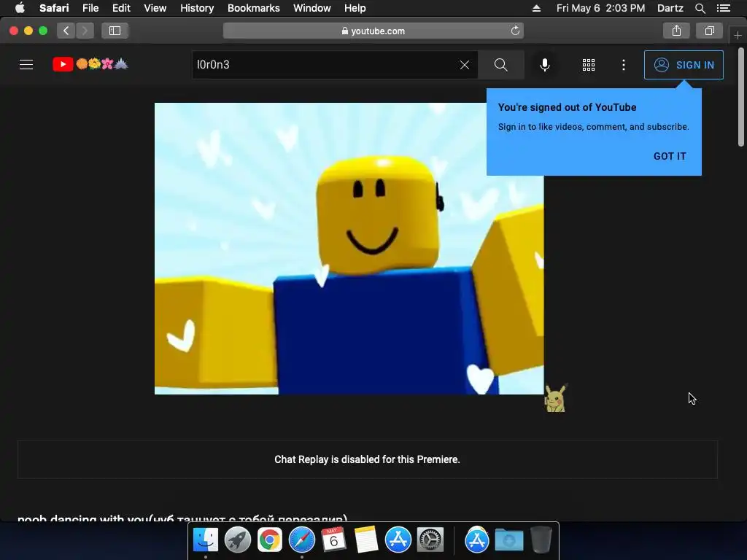The height and width of the screenshot is (560, 747).
Task: Open the three-dot settings menu
Action: tap(623, 65)
